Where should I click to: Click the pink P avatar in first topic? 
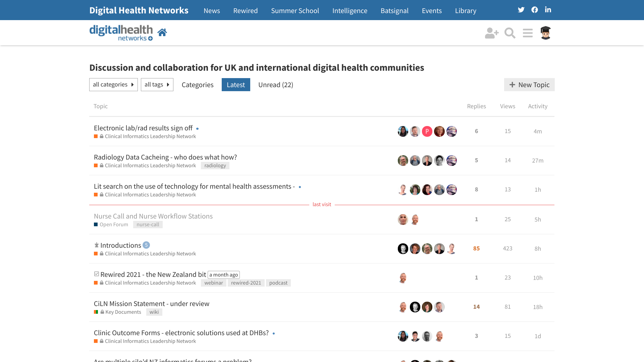click(x=427, y=131)
